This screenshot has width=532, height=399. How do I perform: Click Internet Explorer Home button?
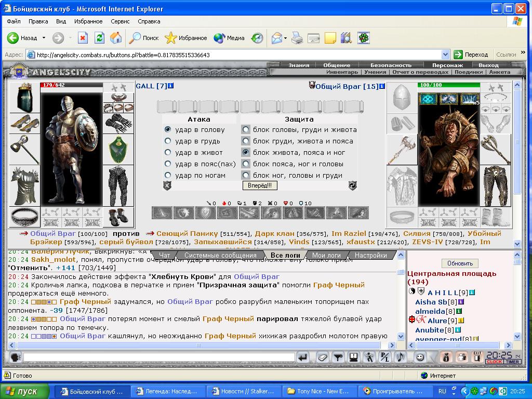116,37
